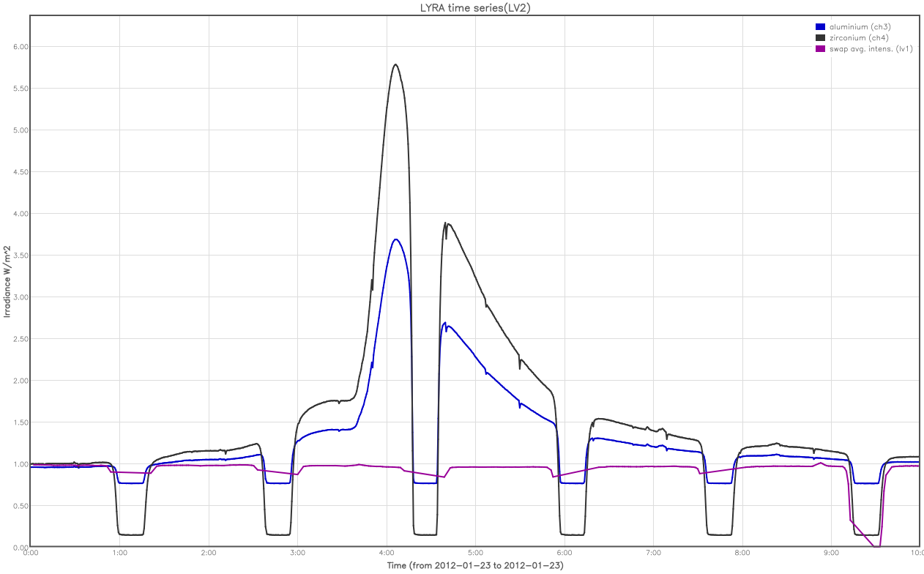Select the aluminium (ch3) legend label
The height and width of the screenshot is (574, 924).
[860, 27]
